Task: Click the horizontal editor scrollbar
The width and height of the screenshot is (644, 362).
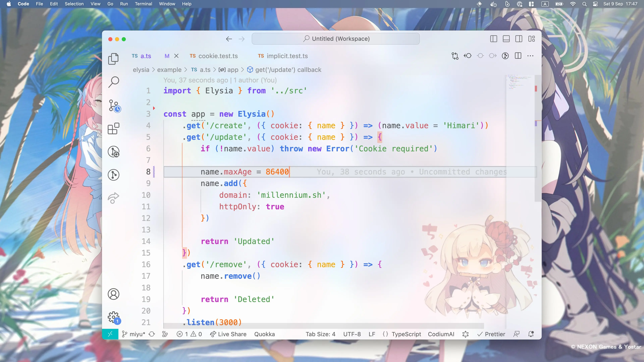Action: coord(324,326)
